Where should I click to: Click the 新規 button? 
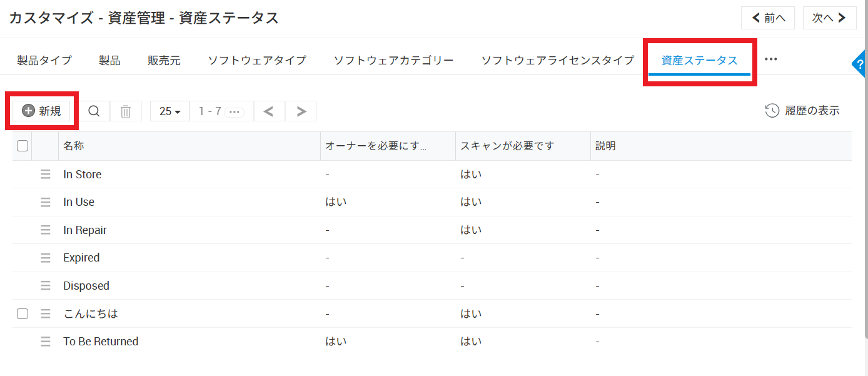pyautogui.click(x=42, y=111)
